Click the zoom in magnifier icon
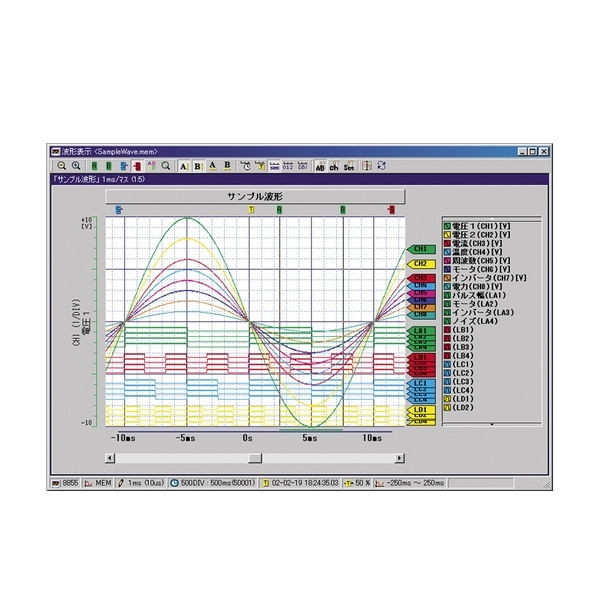The image size is (600, 600). [75, 166]
